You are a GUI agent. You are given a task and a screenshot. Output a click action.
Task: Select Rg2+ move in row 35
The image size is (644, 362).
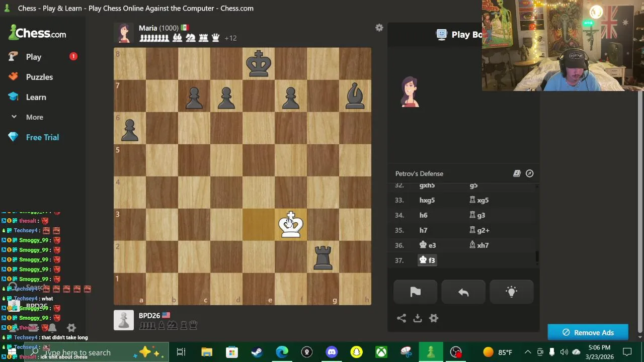pos(479,230)
